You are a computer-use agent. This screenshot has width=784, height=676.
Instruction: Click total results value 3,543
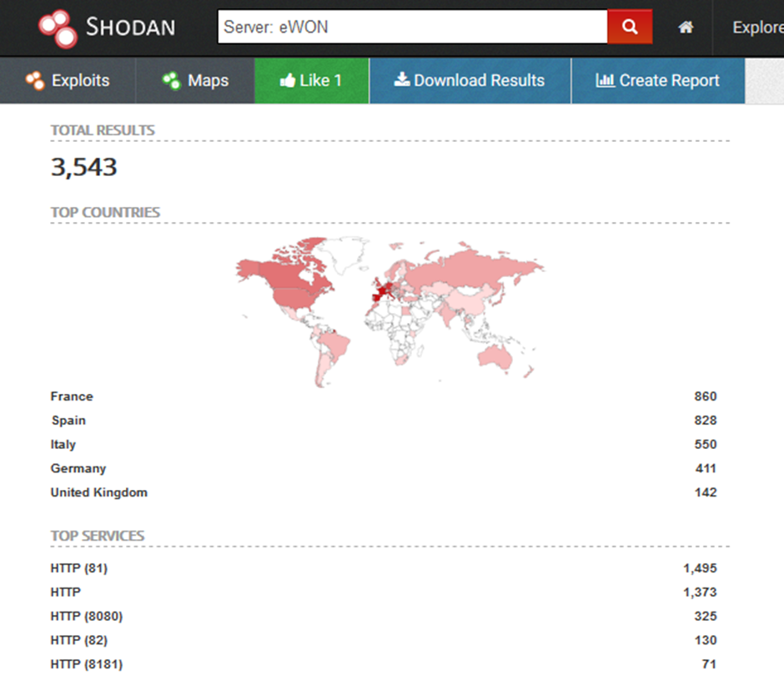(x=84, y=167)
